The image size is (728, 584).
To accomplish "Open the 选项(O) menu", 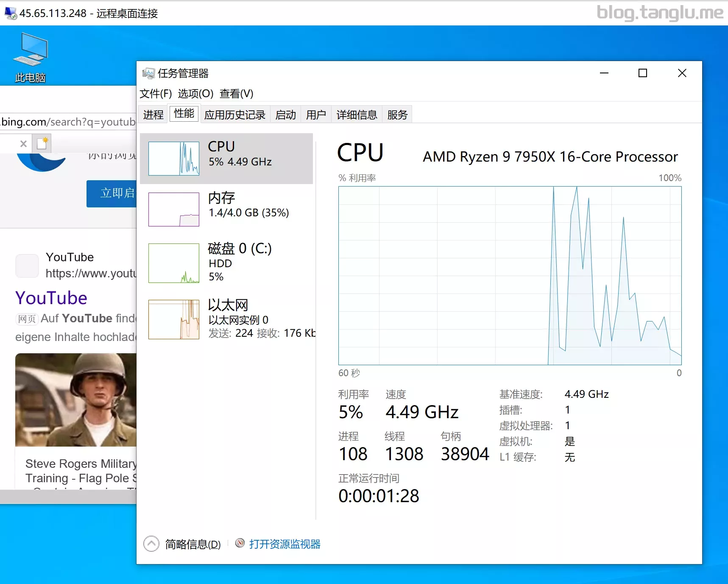I will click(x=195, y=93).
